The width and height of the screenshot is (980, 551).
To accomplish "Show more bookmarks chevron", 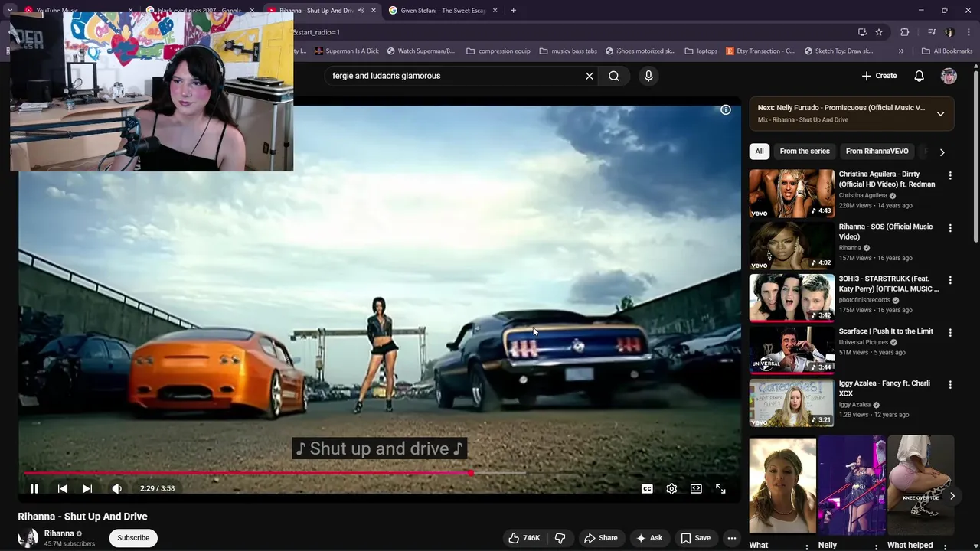I will coord(901,51).
